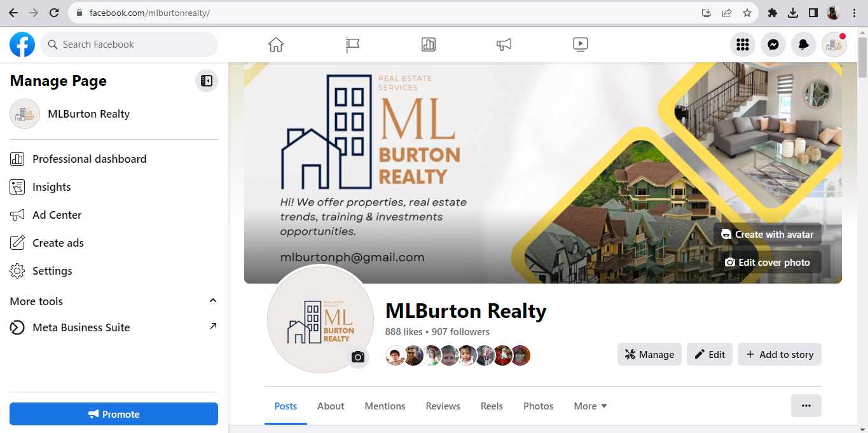Image resolution: width=868 pixels, height=433 pixels.
Task: Click Edit cover photo button
Action: (768, 262)
